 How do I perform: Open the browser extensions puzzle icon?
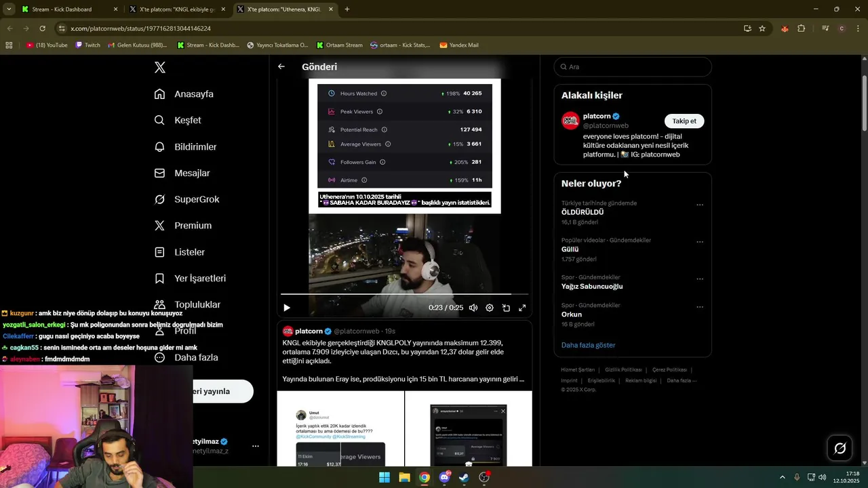pos(802,28)
